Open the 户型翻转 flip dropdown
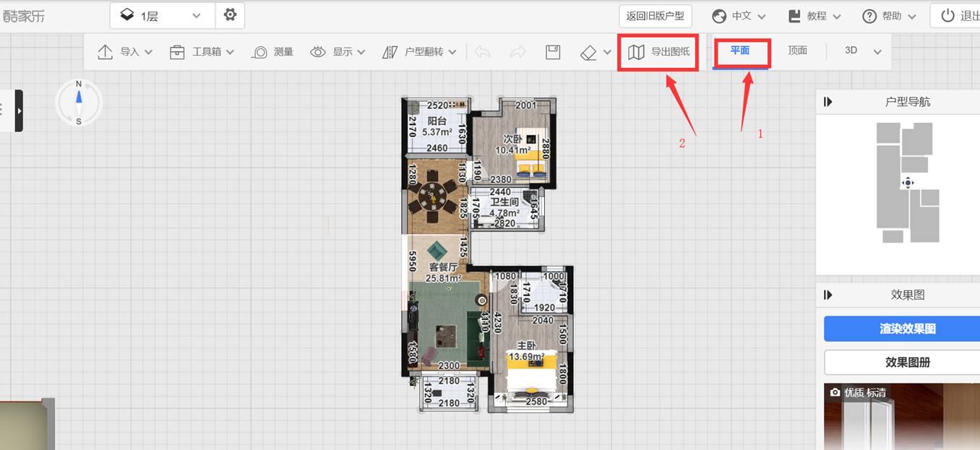 [x=419, y=52]
